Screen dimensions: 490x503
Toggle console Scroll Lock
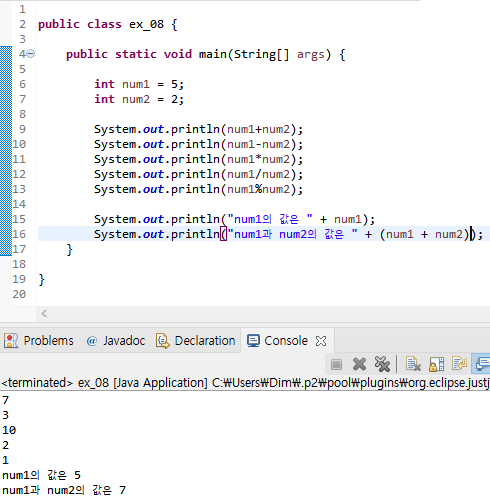point(437,364)
